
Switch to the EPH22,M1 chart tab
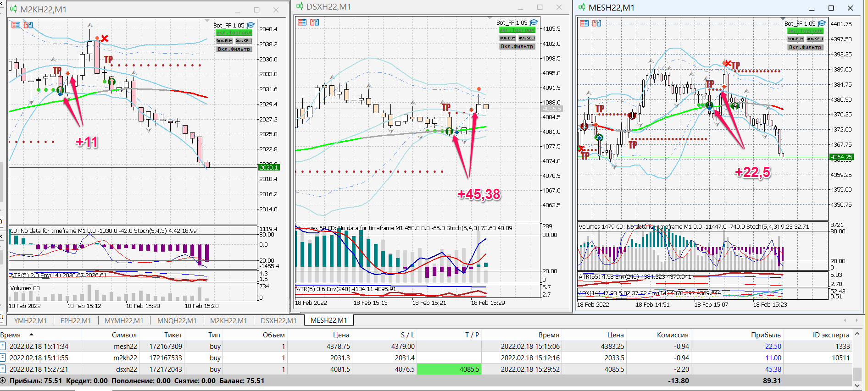coord(76,320)
